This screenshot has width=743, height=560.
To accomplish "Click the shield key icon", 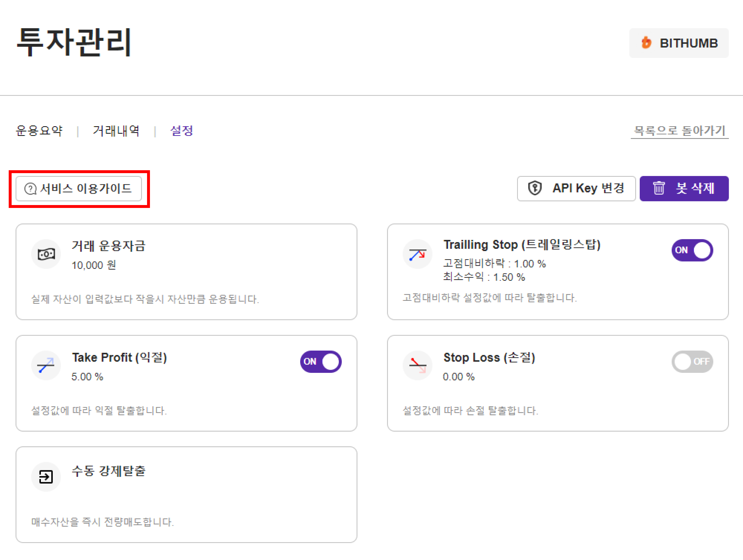I will click(x=535, y=188).
